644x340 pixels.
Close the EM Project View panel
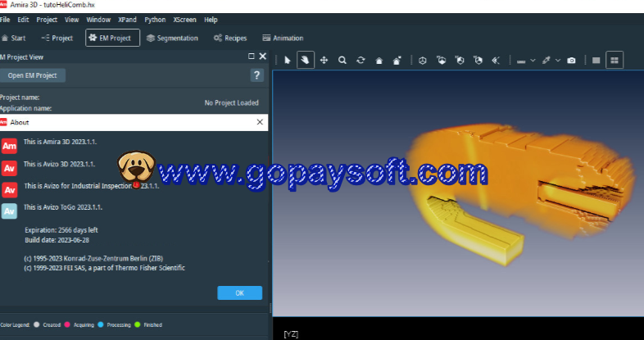tap(262, 57)
